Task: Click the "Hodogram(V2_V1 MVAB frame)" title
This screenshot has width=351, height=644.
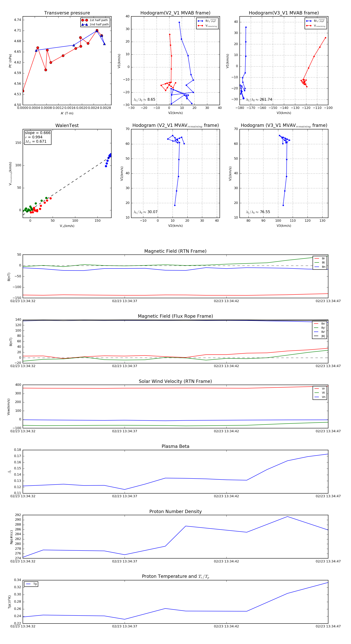Action: coord(175,13)
